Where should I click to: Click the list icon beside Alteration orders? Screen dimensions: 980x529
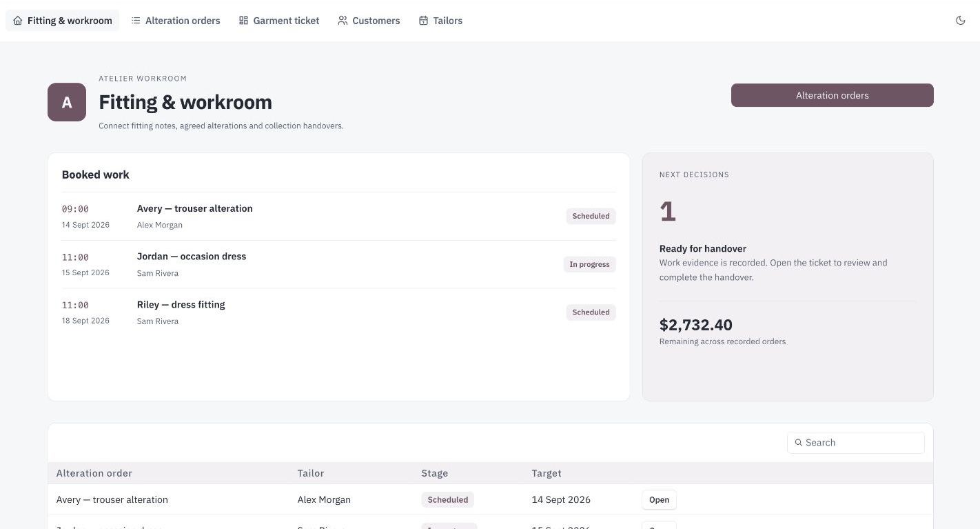coord(136,21)
